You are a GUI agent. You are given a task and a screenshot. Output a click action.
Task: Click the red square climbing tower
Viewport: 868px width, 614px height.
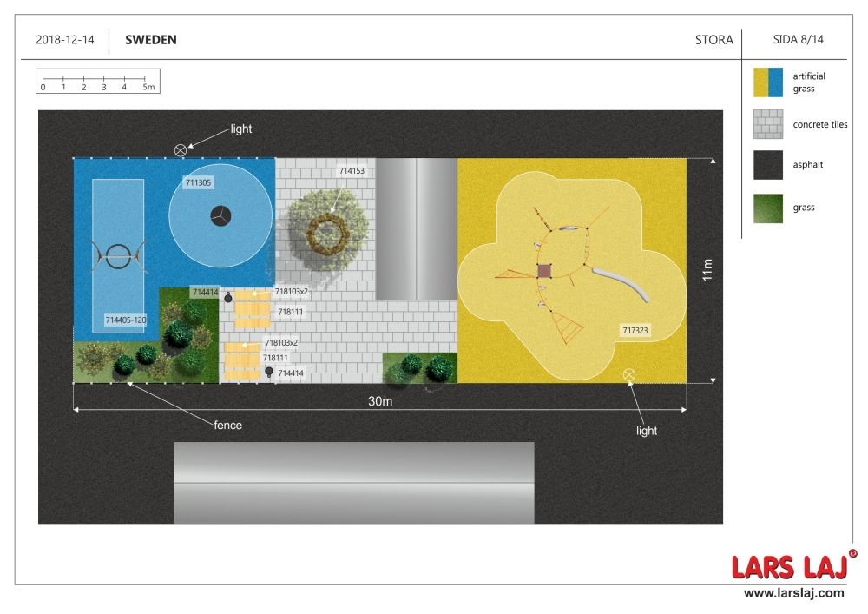tap(544, 271)
